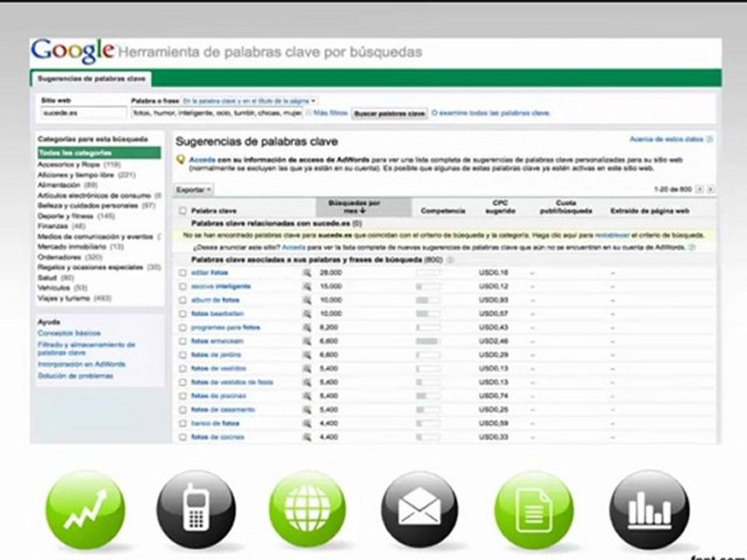This screenshot has height=560, width=747.
Task: Open 'Filtrado y almacenamiento de palabras clave' link
Action: point(86,348)
